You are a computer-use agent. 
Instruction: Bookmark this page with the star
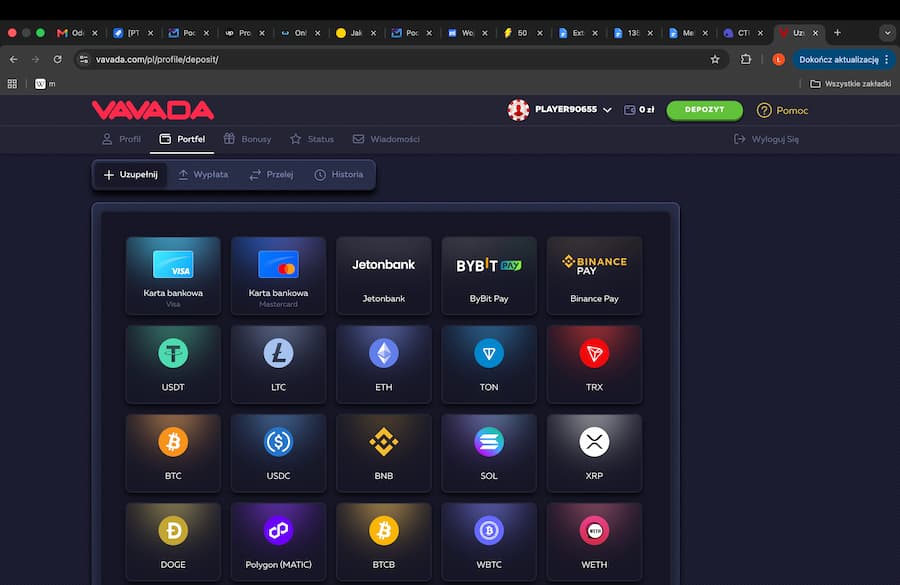pos(715,59)
